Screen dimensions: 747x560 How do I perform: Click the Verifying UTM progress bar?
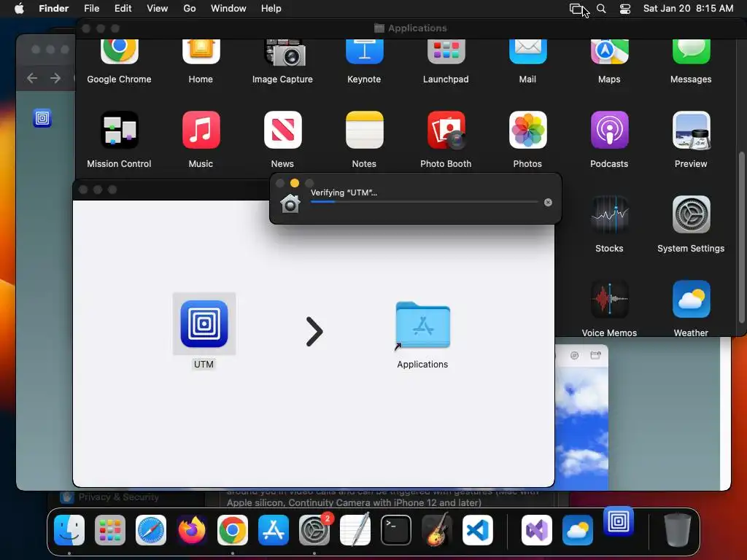pyautogui.click(x=424, y=202)
